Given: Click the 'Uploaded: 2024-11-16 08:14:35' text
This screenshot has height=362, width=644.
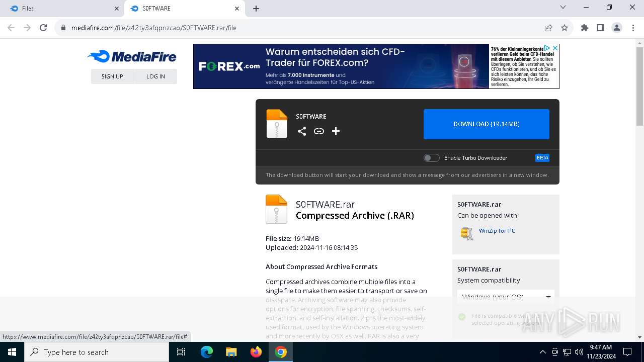Looking at the screenshot, I should (x=311, y=247).
